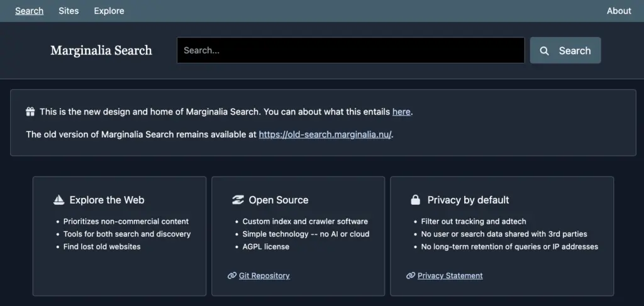
Task: Click 'No long-term retention of queries' bullet
Action: pos(509,247)
